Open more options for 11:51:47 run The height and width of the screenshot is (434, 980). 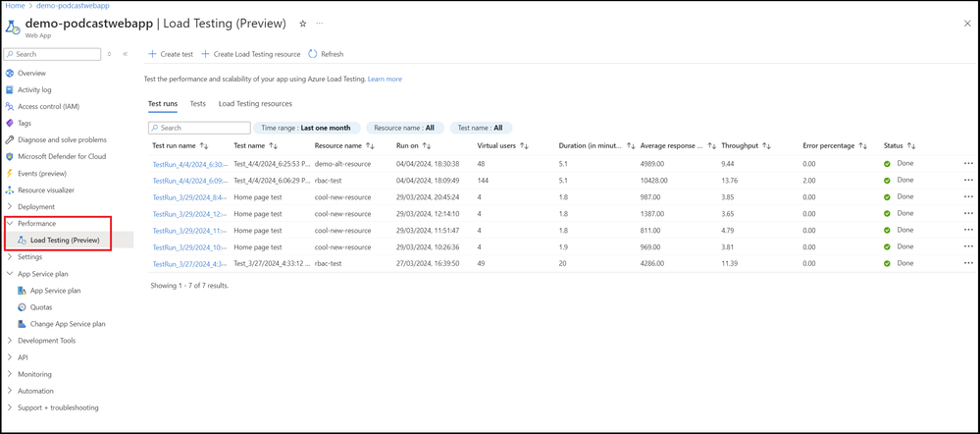tap(968, 230)
